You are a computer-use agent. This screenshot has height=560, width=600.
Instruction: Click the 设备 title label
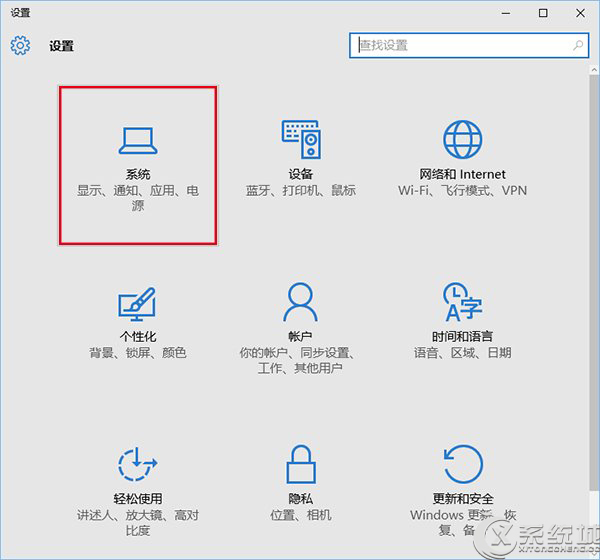[x=300, y=174]
